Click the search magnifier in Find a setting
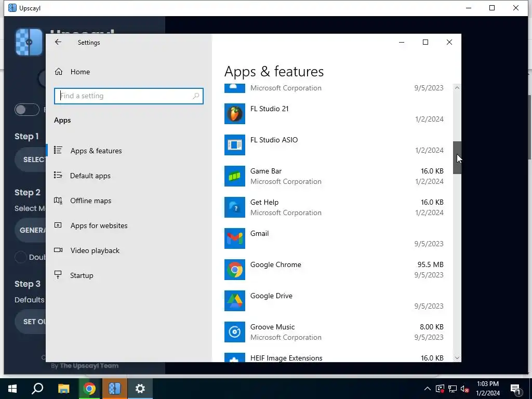Viewport: 532px width, 399px height. tap(196, 96)
